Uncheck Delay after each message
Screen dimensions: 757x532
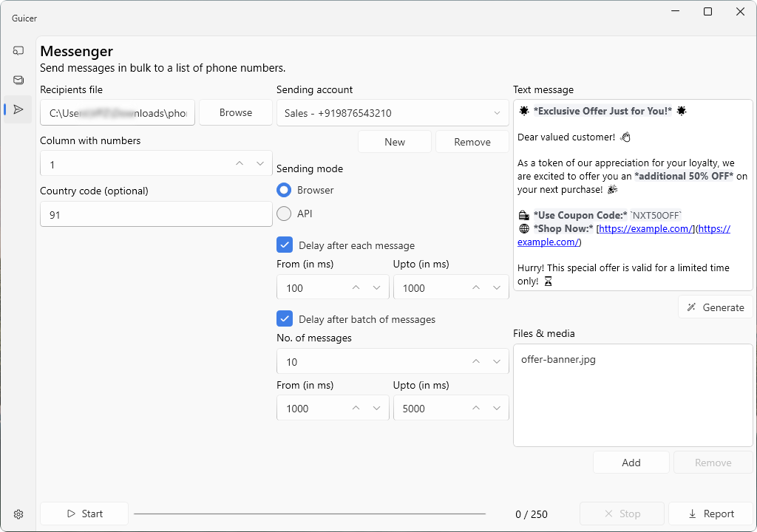(x=284, y=245)
